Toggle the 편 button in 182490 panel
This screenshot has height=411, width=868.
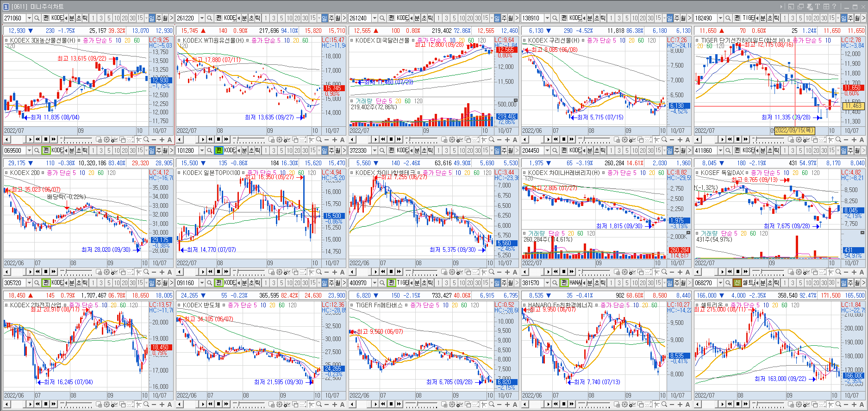[737, 18]
